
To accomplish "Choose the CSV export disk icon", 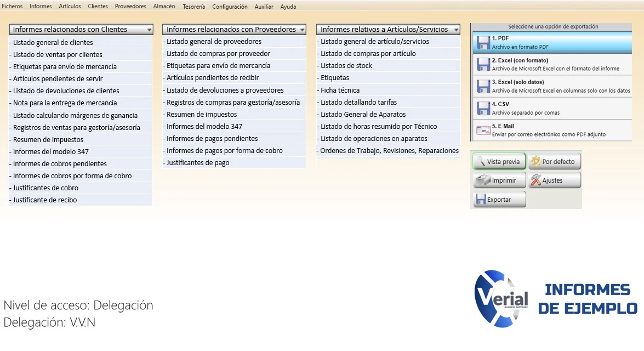I will tap(483, 108).
